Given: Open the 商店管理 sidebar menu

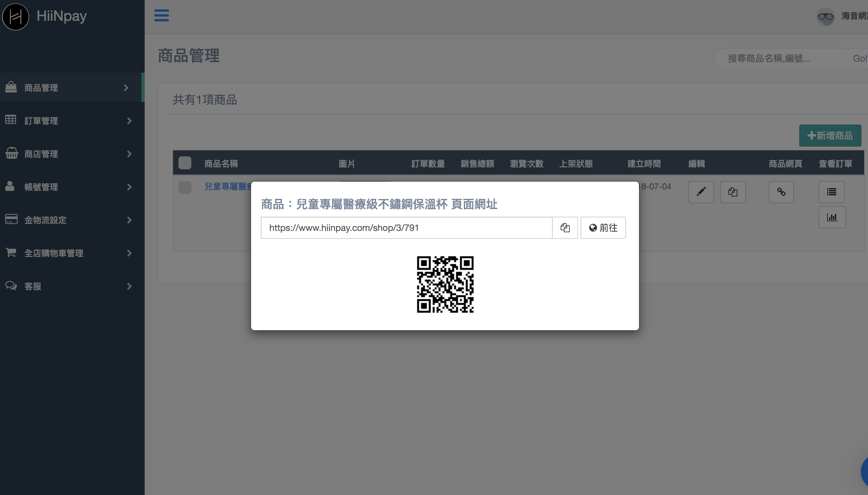Looking at the screenshot, I should pyautogui.click(x=72, y=154).
